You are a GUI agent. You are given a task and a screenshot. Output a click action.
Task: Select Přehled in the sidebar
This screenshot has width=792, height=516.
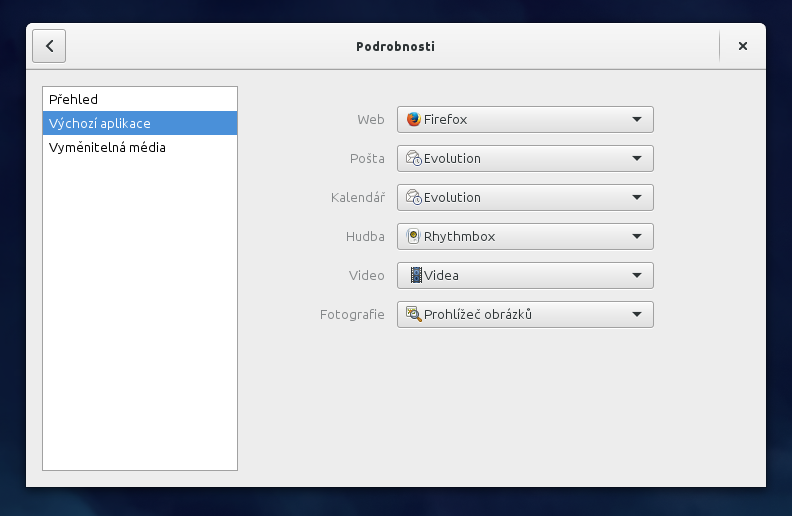pyautogui.click(x=74, y=99)
